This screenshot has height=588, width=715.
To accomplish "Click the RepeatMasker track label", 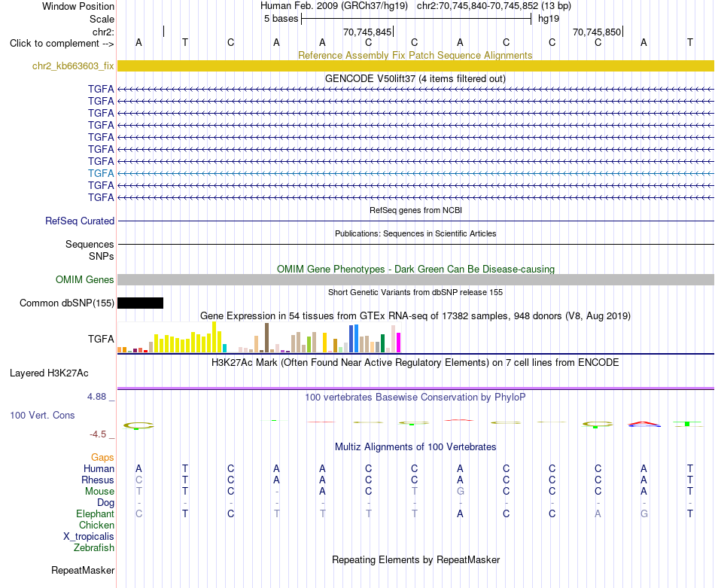I will (83, 570).
